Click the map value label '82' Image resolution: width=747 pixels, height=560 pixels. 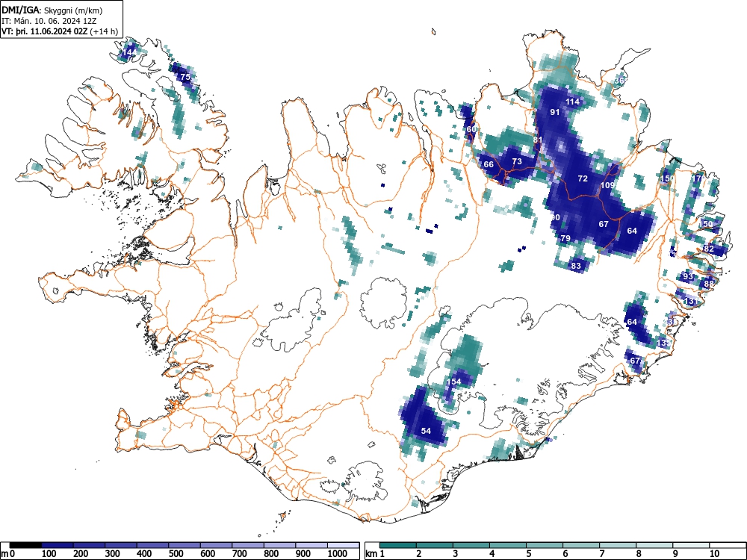pos(709,249)
